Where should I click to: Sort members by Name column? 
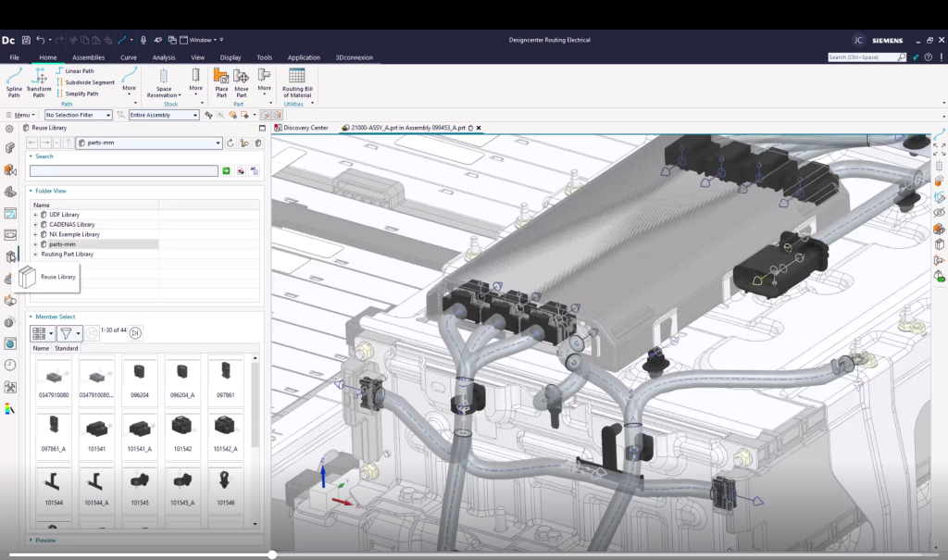coord(41,348)
